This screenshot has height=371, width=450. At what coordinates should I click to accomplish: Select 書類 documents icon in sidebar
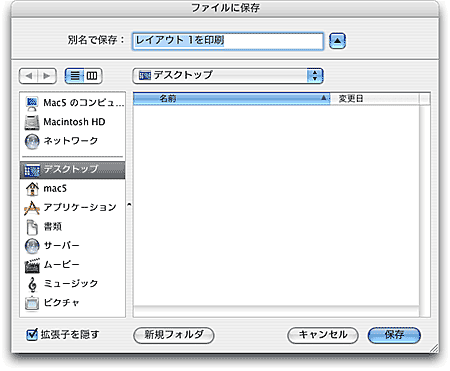(32, 227)
